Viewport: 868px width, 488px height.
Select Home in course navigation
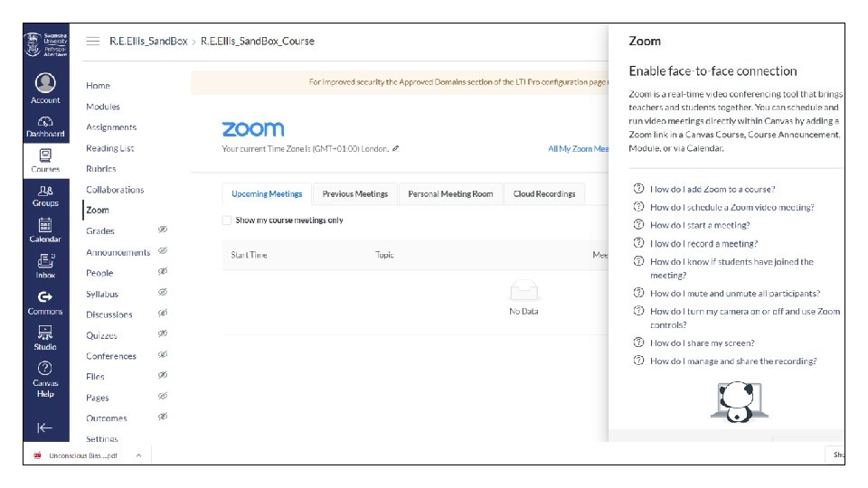tap(98, 85)
